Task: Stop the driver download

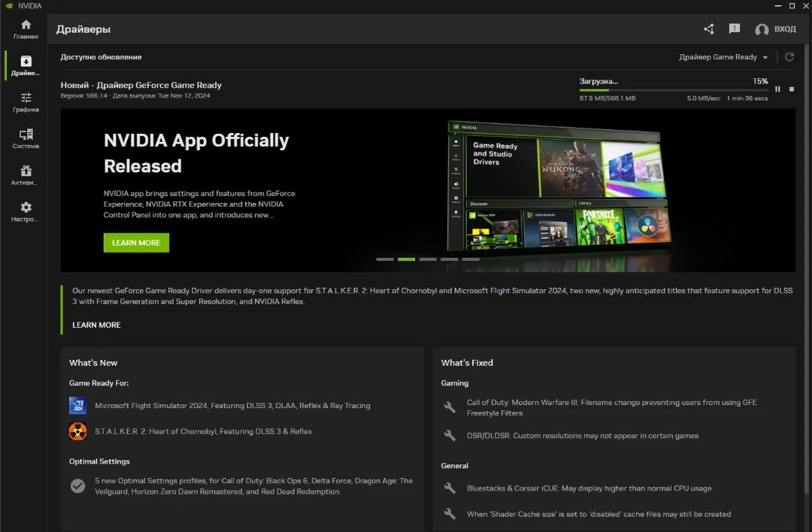Action: 791,89
